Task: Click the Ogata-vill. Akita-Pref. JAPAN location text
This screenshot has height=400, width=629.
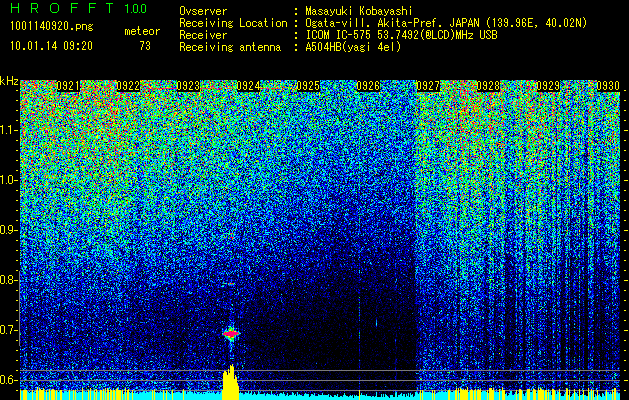Action: (x=448, y=23)
